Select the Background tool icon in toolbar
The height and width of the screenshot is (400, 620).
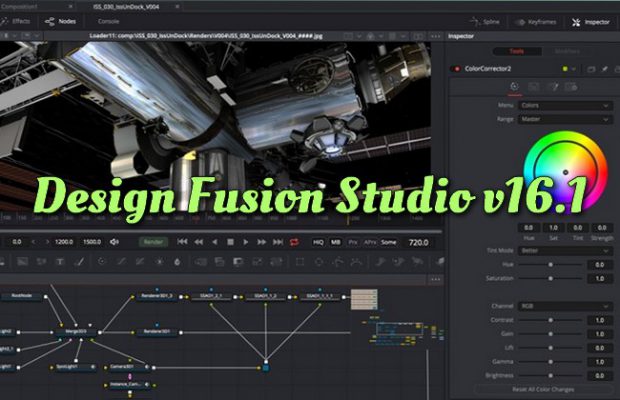pyautogui.click(x=23, y=261)
